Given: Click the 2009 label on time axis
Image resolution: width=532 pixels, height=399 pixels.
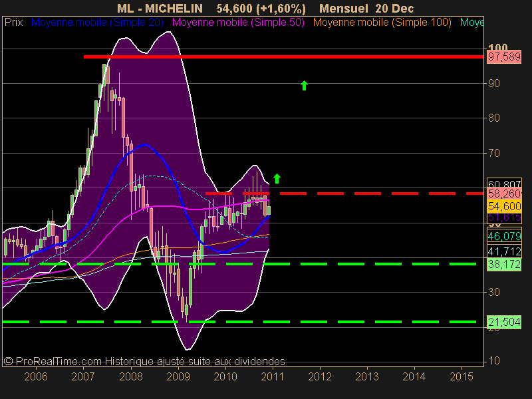Looking at the screenshot, I should click(x=178, y=376).
